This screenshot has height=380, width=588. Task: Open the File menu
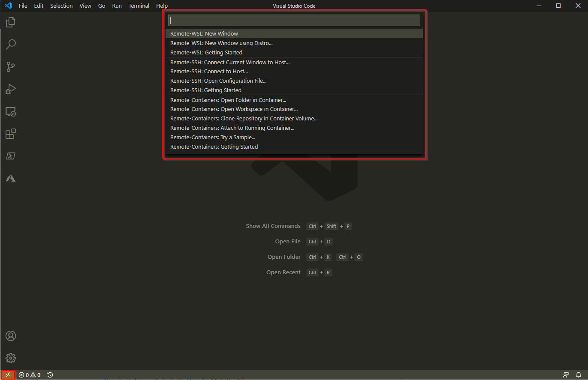tap(23, 6)
